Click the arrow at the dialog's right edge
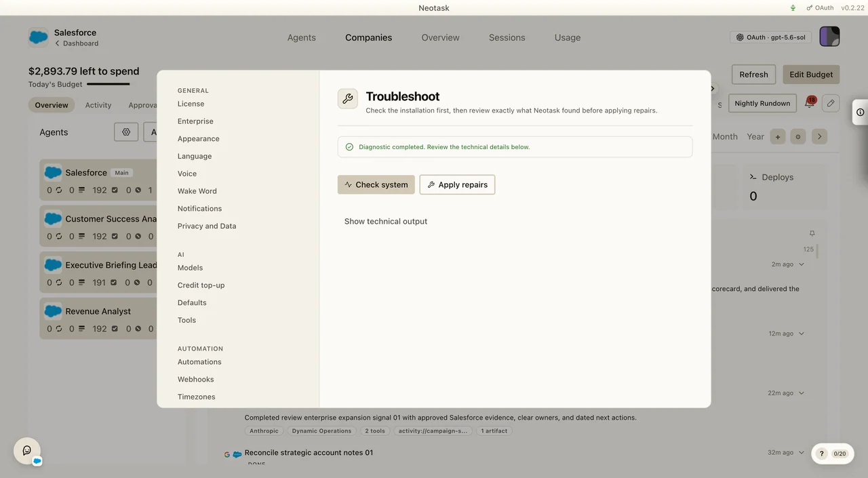This screenshot has height=478, width=868. [x=713, y=89]
